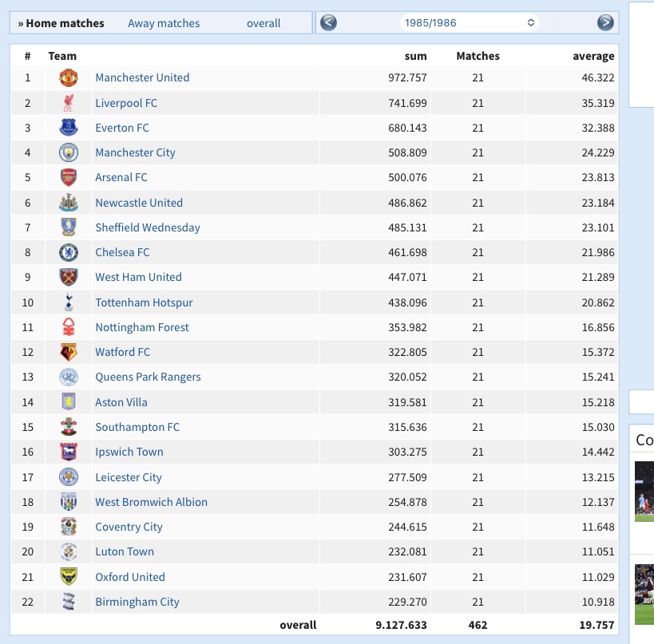
Task: Switch to the Away matches tab
Action: point(164,23)
